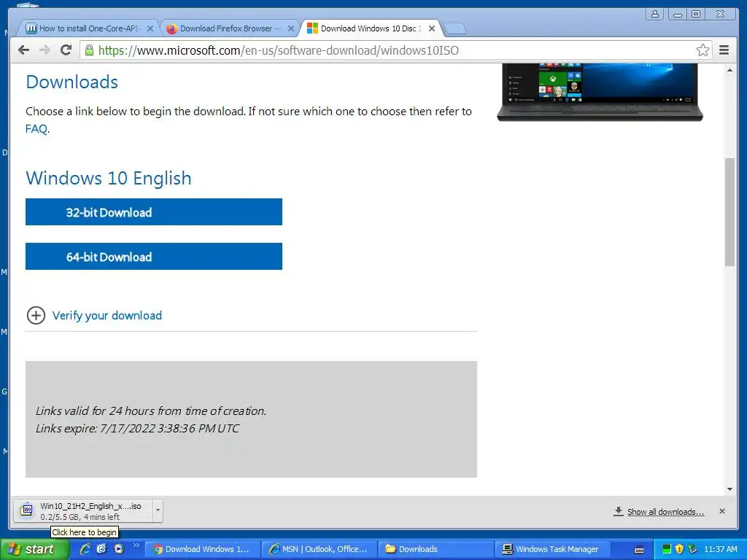Click the Windows 10 laptop image
Screen dimensions: 747x560
(x=600, y=93)
